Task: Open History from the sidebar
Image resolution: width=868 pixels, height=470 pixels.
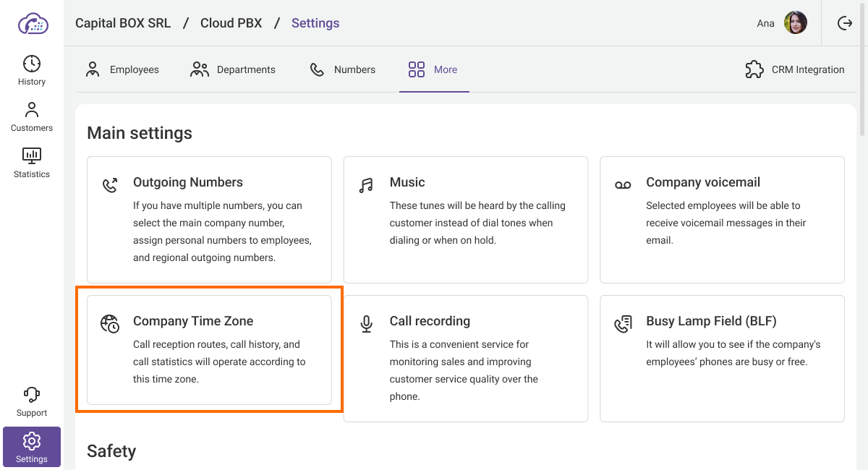Action: point(32,70)
